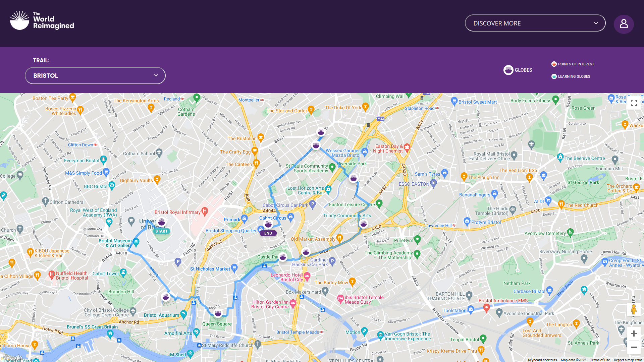Viewport: 644px width, 362px height.
Task: Click The World Reimagined logo
Action: click(42, 20)
